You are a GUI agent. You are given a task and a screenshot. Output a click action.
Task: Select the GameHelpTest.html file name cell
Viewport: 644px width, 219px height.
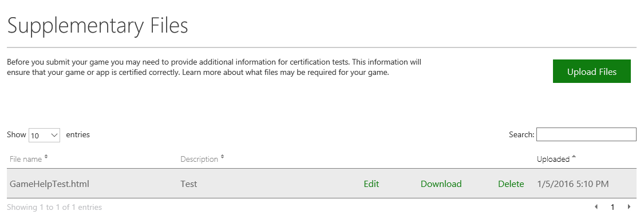point(49,184)
